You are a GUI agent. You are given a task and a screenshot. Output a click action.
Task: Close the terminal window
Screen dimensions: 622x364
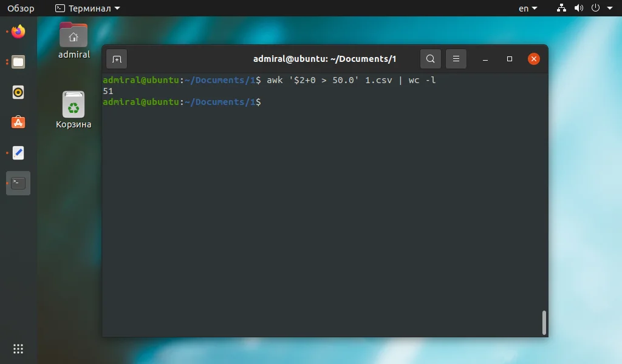534,59
